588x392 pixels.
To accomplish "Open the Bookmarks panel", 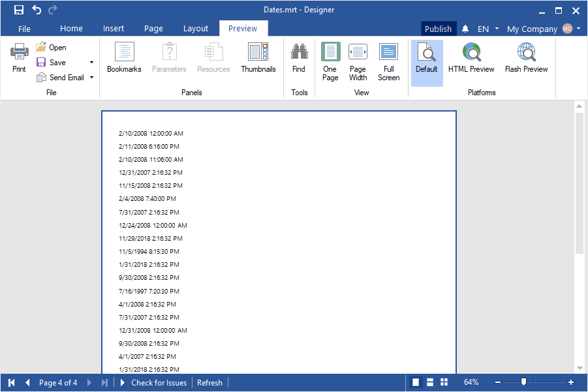I will tap(124, 57).
